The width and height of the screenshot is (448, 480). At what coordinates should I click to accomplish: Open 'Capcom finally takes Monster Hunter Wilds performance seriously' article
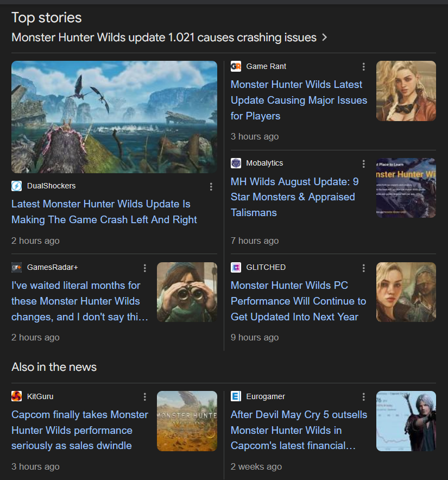(x=80, y=430)
